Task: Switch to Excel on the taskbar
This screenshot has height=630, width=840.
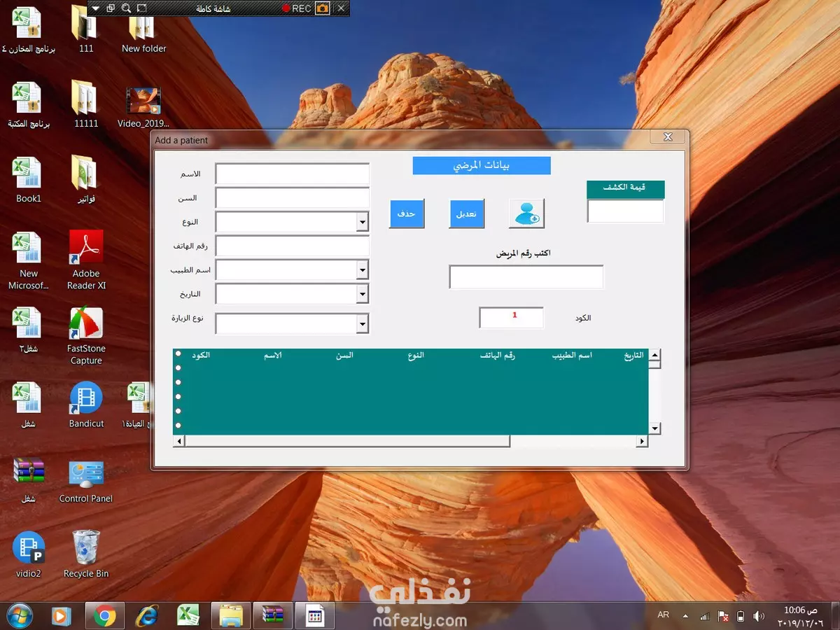Action: [188, 616]
